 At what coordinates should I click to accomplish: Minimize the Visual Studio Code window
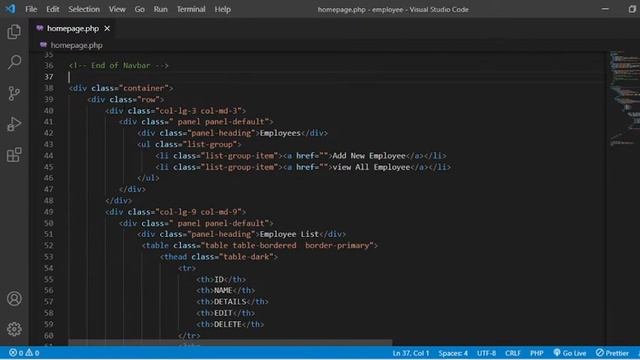point(605,9)
